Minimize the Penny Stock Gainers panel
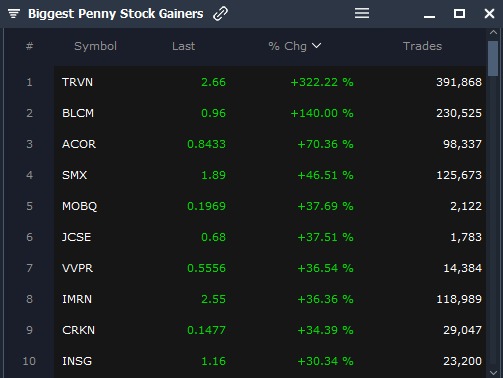This screenshot has width=503, height=378. [x=429, y=16]
